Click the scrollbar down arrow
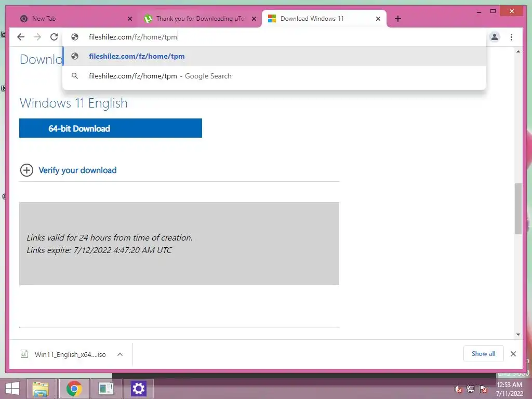532x399 pixels. click(x=518, y=335)
